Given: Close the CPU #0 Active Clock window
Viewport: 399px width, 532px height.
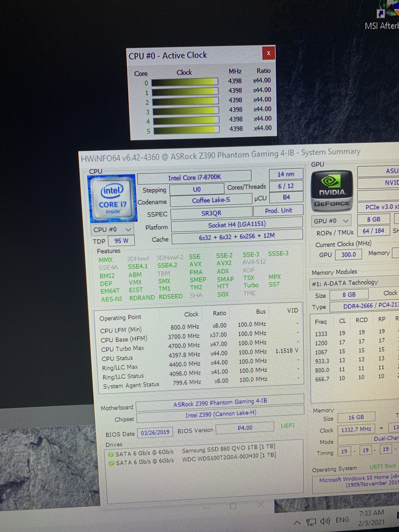Looking at the screenshot, I should coord(269,53).
